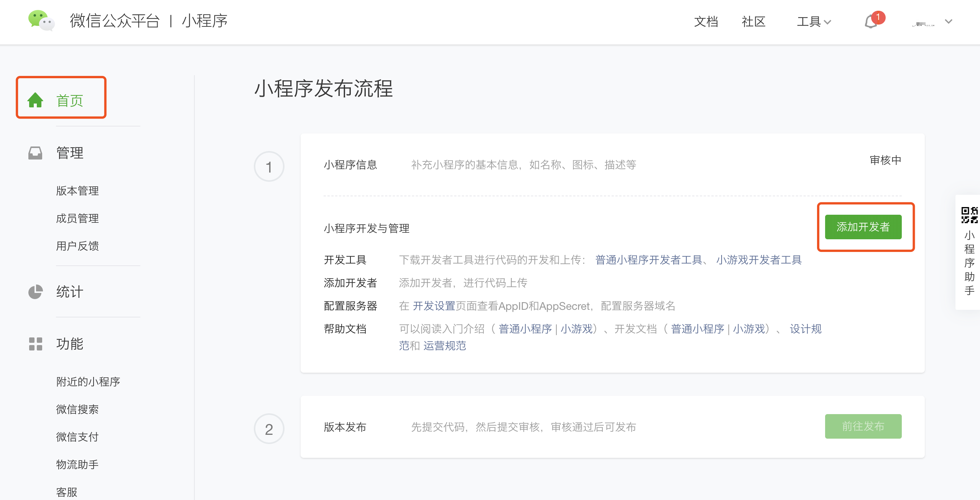
Task: Open 微信支付 in the sidebar
Action: click(77, 437)
